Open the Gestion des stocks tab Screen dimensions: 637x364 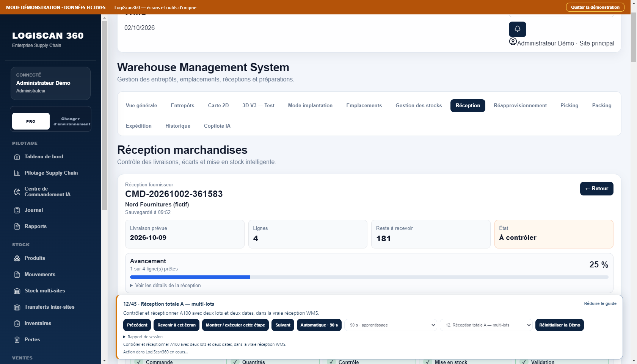coord(419,106)
